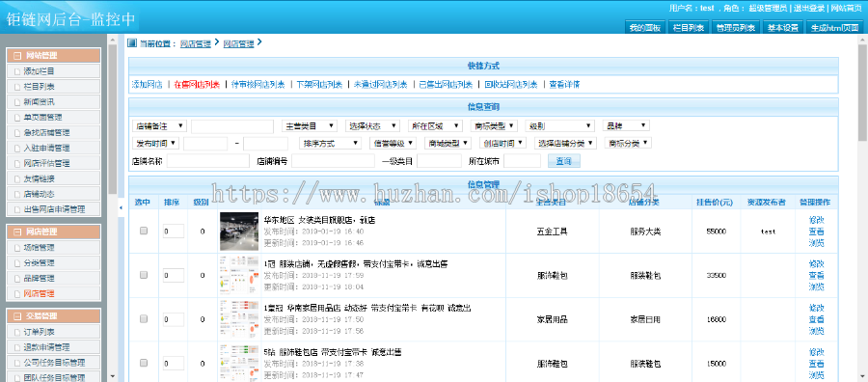Open the 级别 dropdown
868x382 pixels.
point(560,126)
